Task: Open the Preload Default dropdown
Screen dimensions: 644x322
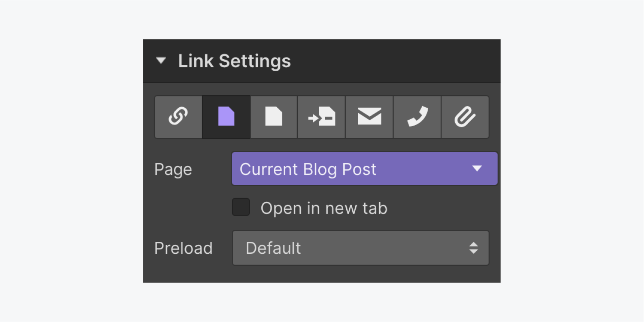Action: click(361, 248)
